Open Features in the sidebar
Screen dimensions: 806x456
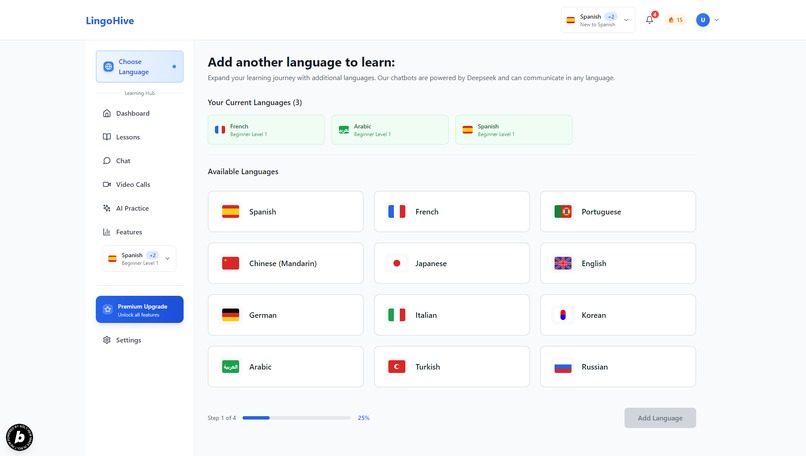coord(139,232)
